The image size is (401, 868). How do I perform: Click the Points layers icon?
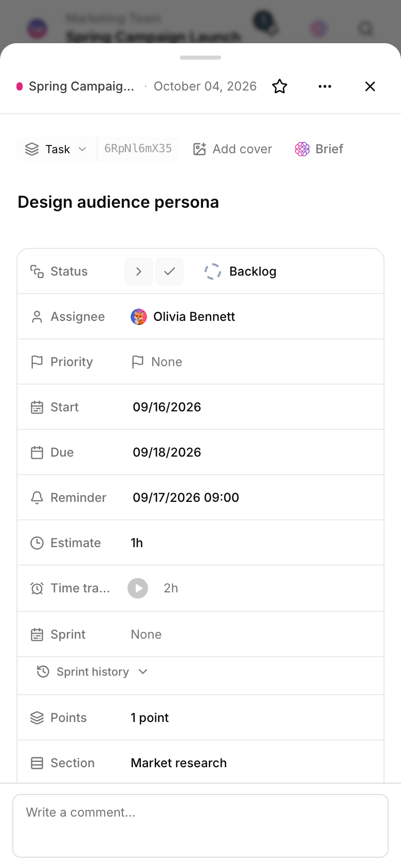tap(37, 718)
